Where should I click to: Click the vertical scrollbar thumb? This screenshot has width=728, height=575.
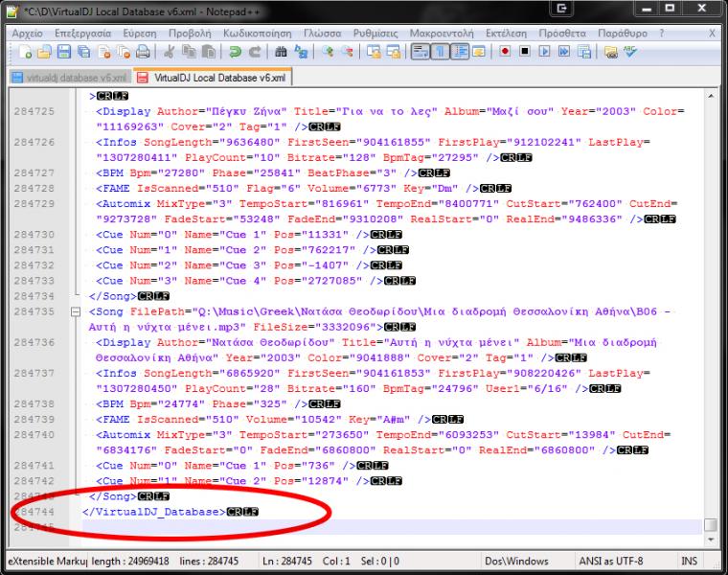[711, 525]
